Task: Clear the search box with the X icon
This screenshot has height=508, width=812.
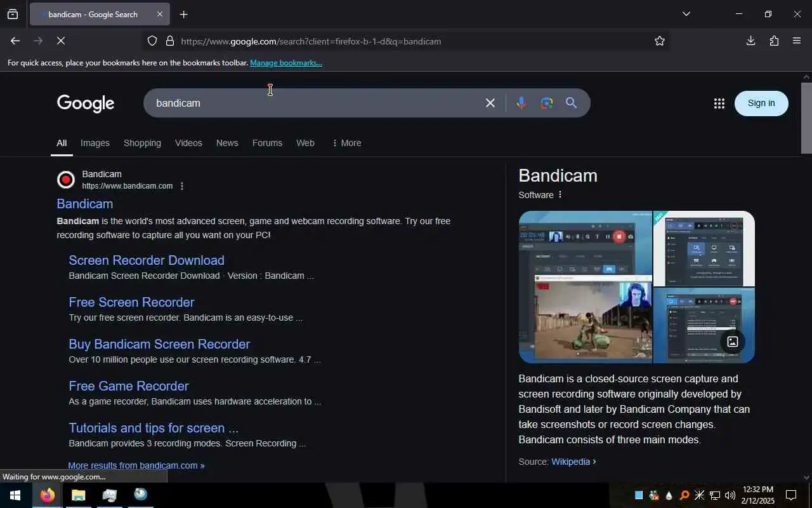Action: coord(490,103)
